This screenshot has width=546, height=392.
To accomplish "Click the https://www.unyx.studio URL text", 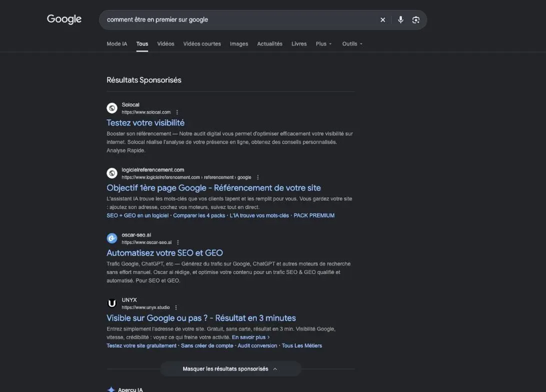I will (x=146, y=307).
